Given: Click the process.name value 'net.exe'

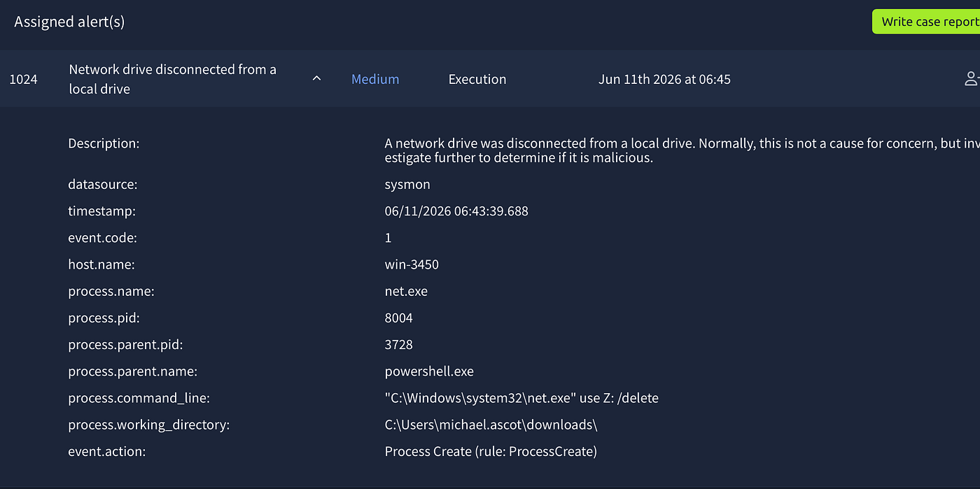Looking at the screenshot, I should [406, 291].
